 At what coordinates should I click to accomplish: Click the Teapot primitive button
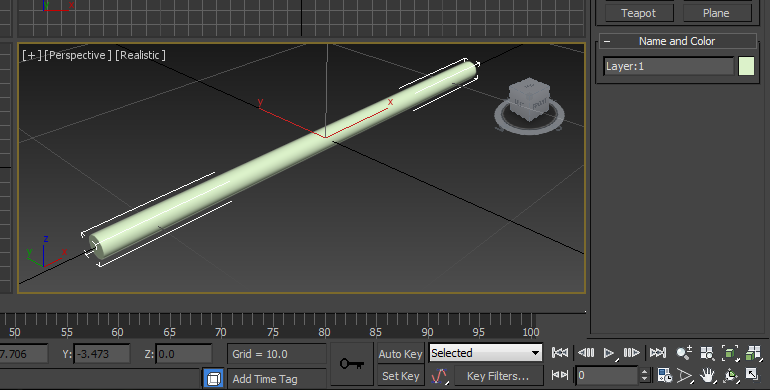click(639, 13)
